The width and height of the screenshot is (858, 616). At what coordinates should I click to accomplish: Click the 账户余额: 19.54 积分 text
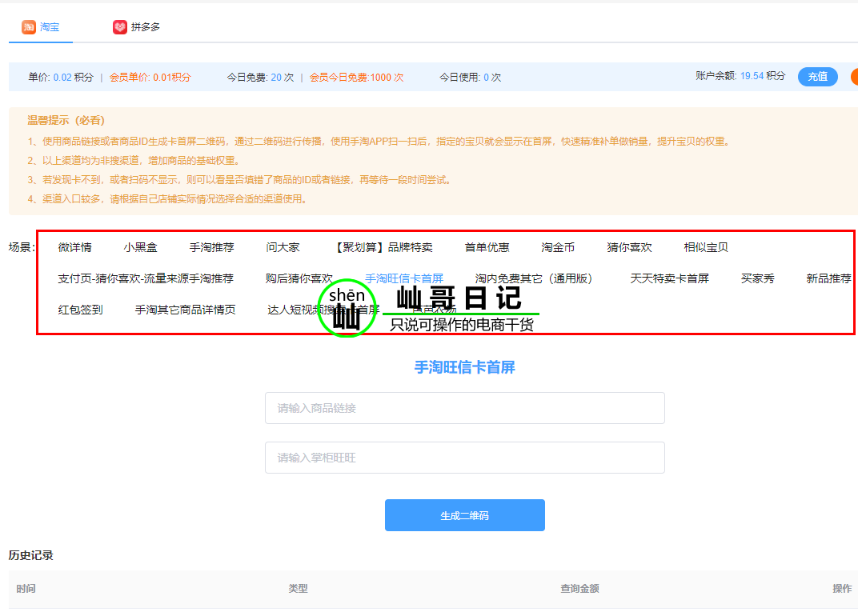740,76
